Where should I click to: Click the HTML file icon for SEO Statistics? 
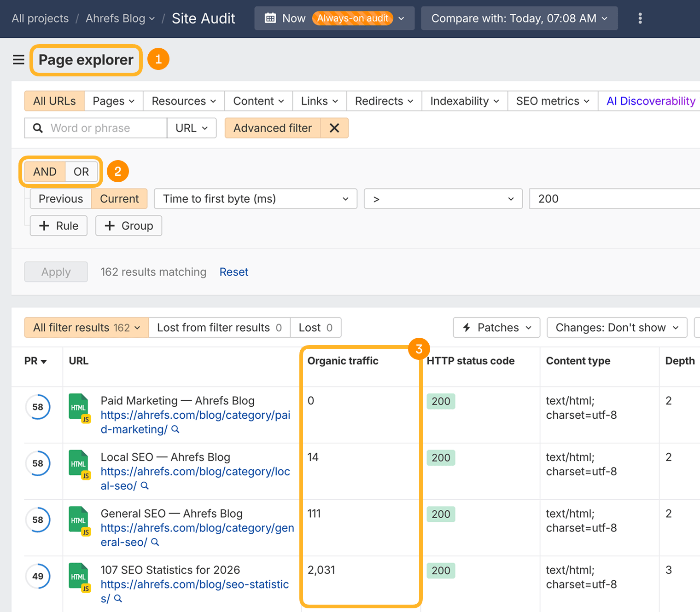[x=79, y=577]
